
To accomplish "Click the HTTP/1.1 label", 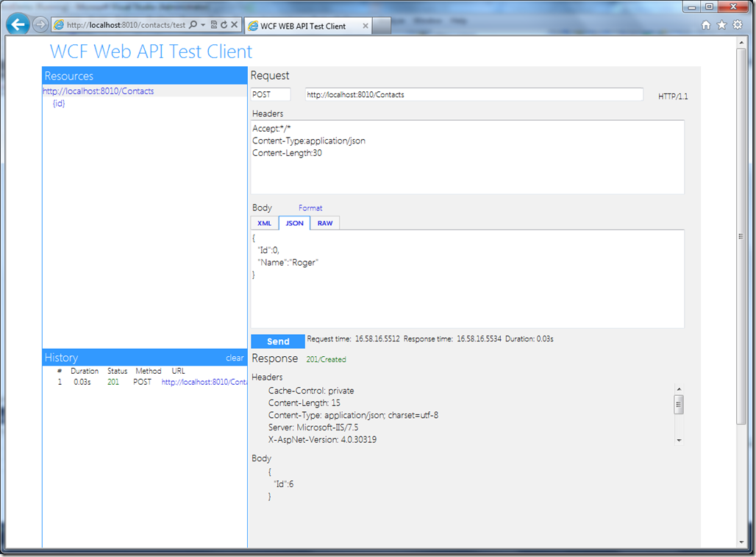I will tap(673, 96).
